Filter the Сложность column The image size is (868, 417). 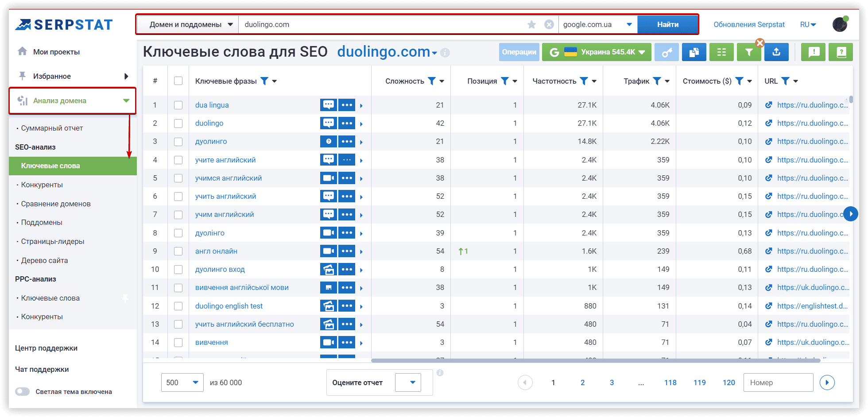pos(432,81)
